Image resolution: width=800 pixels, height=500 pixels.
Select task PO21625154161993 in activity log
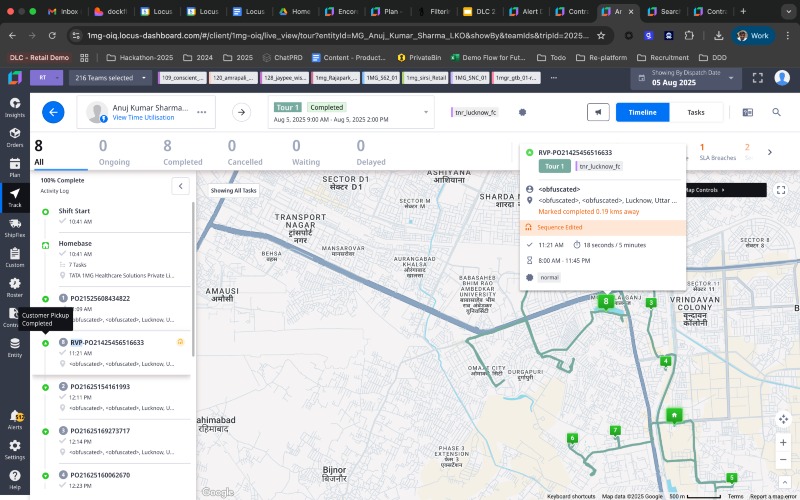coord(100,386)
